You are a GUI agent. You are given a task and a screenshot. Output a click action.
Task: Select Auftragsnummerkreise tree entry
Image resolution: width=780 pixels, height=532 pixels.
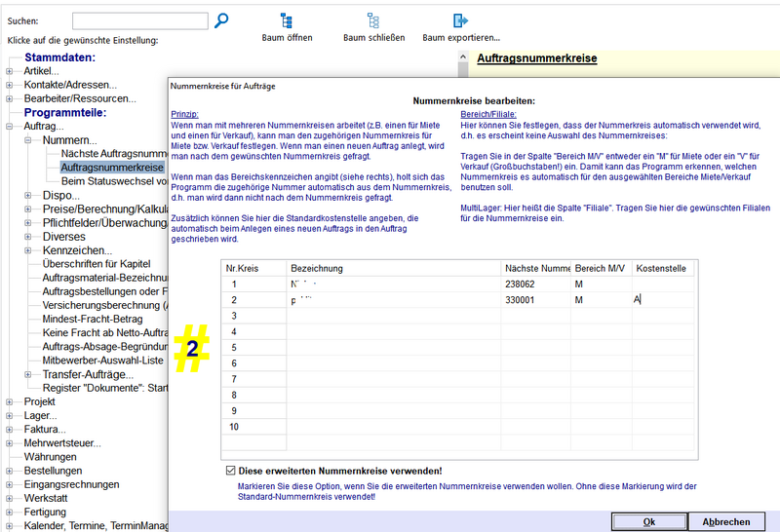(112, 168)
